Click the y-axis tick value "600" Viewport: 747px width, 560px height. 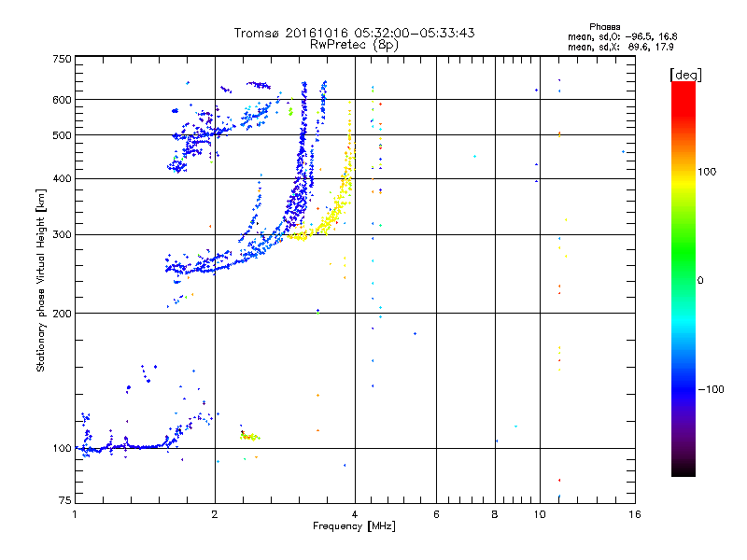pyautogui.click(x=62, y=100)
